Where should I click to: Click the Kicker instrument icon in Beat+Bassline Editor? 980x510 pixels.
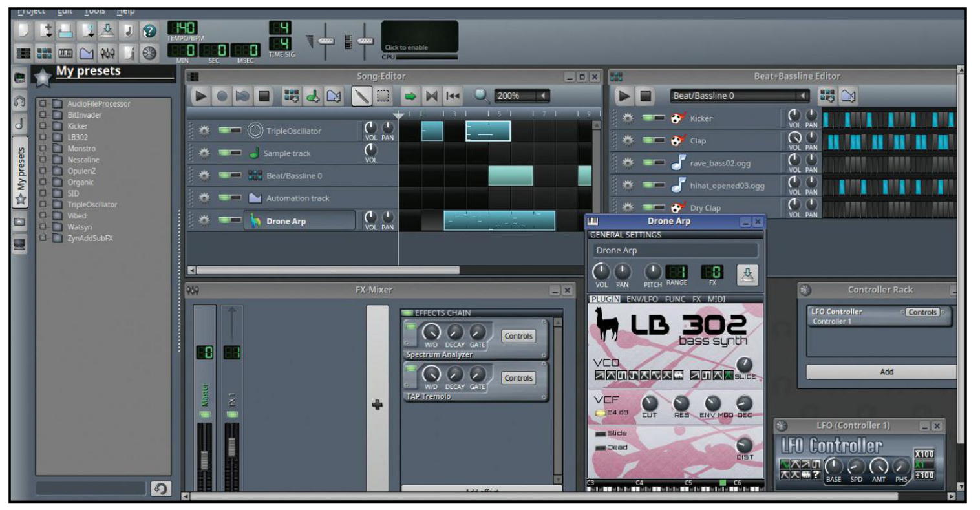677,118
